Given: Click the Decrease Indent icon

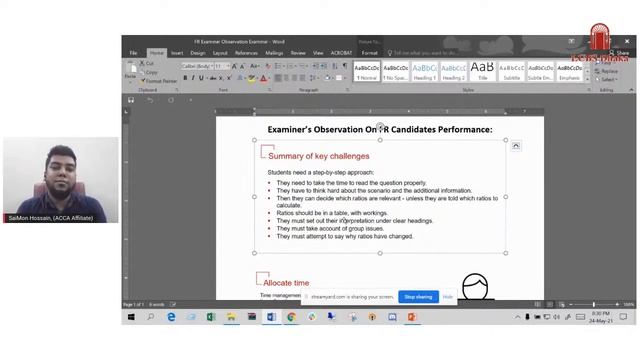Looking at the screenshot, I should 316,66.
